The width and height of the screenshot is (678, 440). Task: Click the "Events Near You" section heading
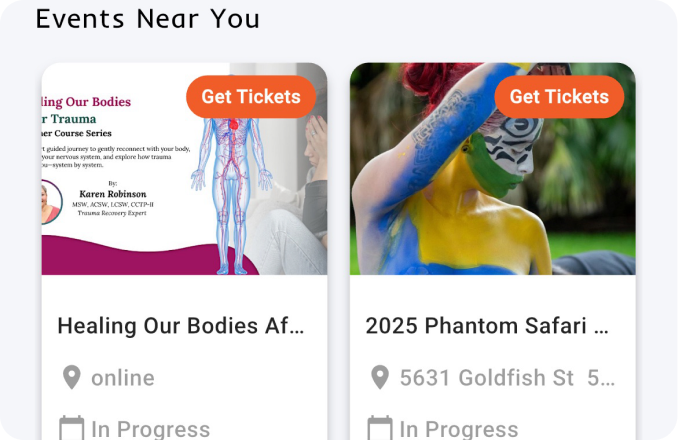(147, 19)
